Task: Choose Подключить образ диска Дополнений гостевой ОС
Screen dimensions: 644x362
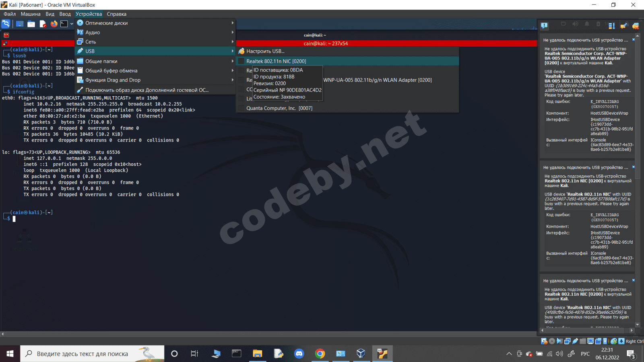Action: pos(155,90)
